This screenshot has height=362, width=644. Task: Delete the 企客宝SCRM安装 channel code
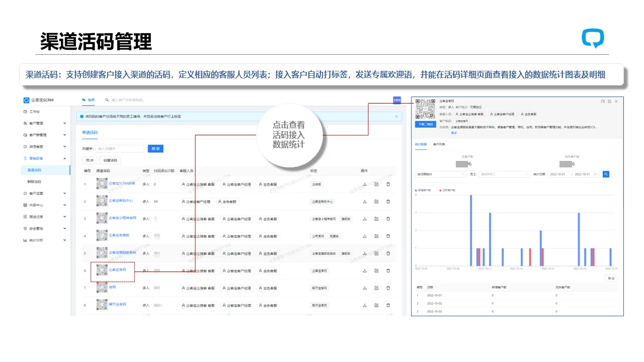tap(388, 184)
